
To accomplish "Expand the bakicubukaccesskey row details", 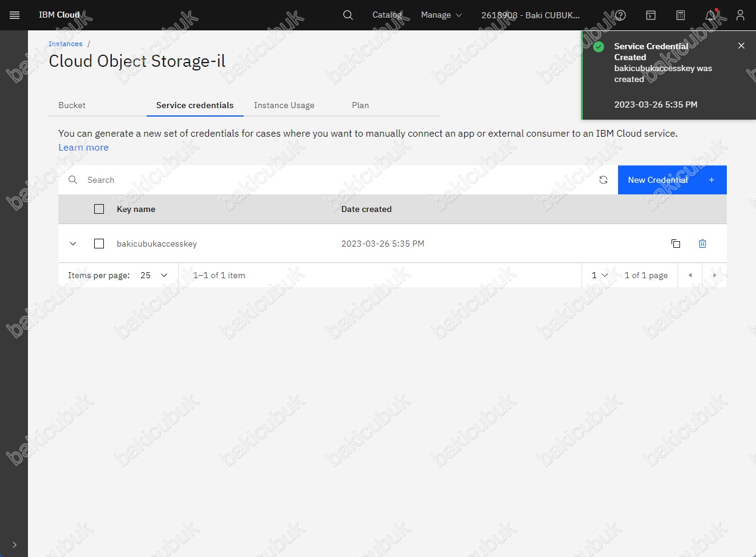I will [73, 244].
